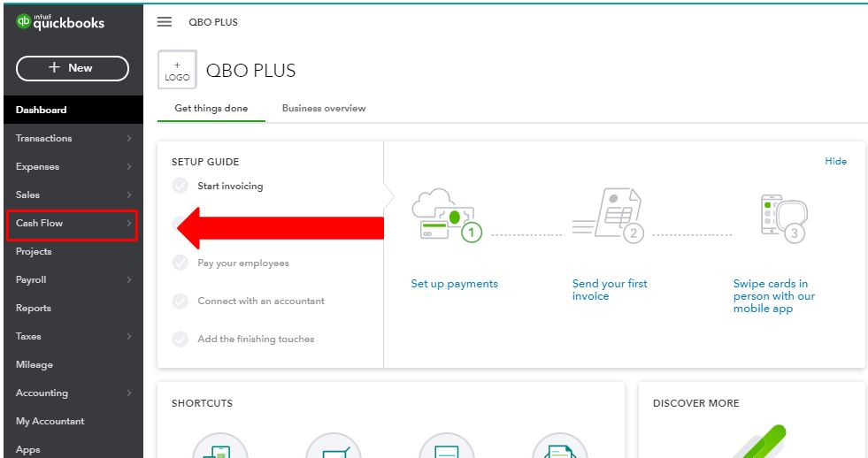Click the Accounting sidebar label
Viewport: 868px width, 458px height.
[x=42, y=393]
